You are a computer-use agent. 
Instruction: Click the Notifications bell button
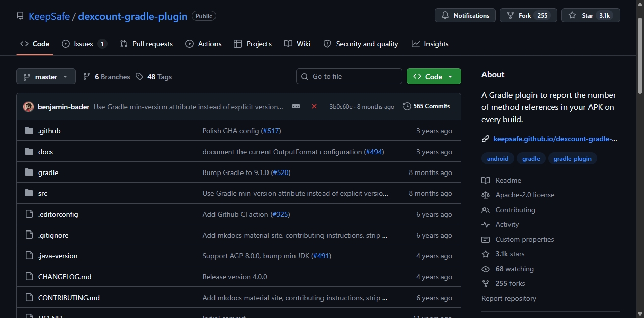[x=465, y=16]
